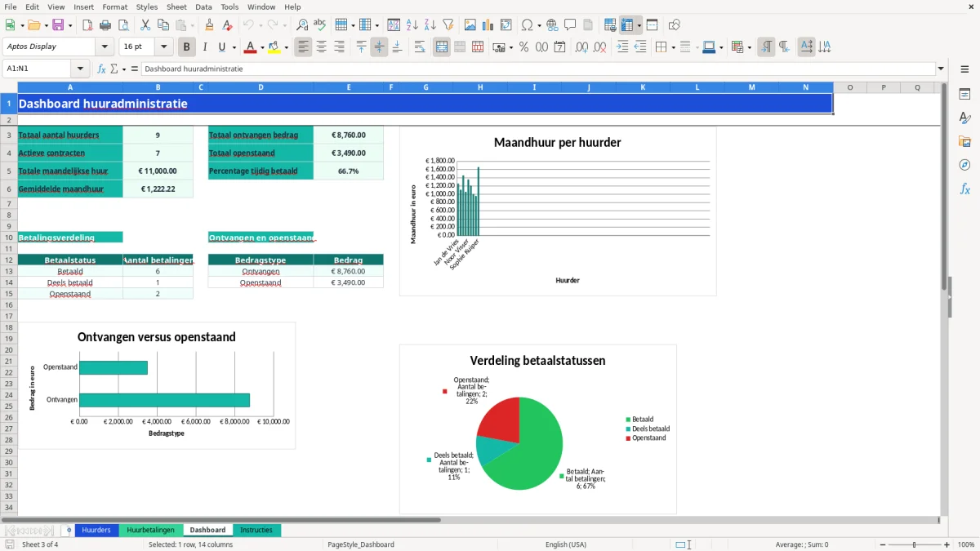Open sidebar Gallery panel
The image size is (980, 551).
pos(964,142)
